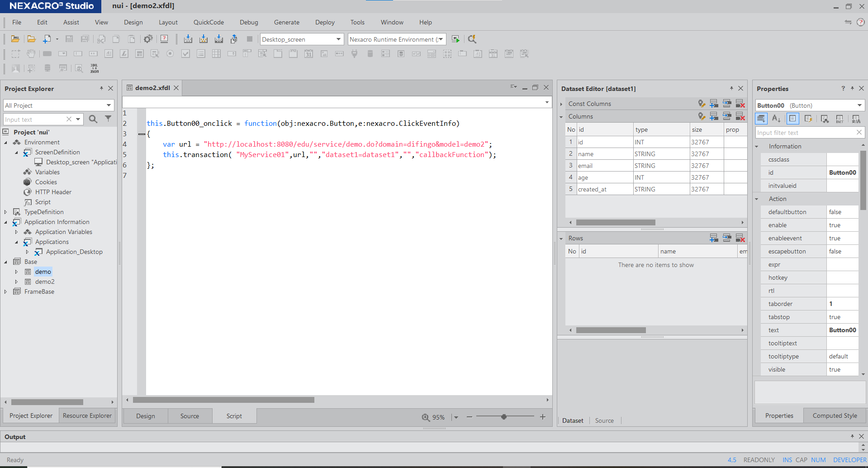Click the zoom slider handle
The height and width of the screenshot is (468, 868).
pyautogui.click(x=503, y=417)
